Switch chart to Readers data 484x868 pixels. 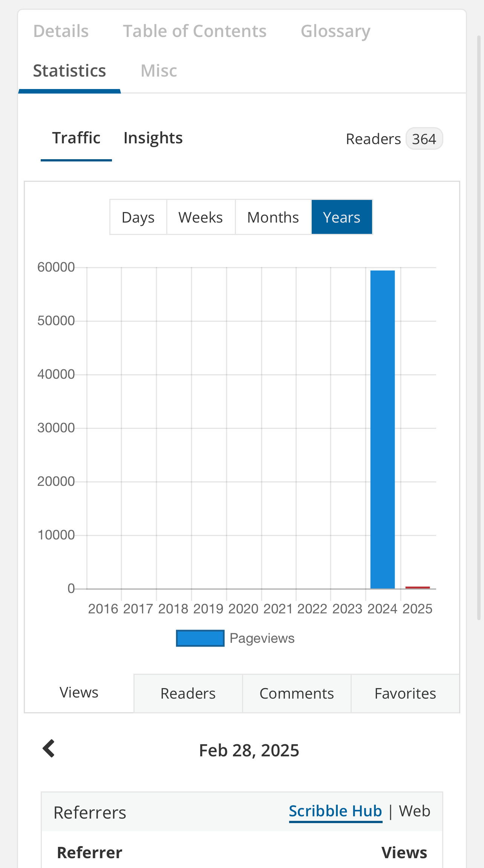click(x=188, y=693)
